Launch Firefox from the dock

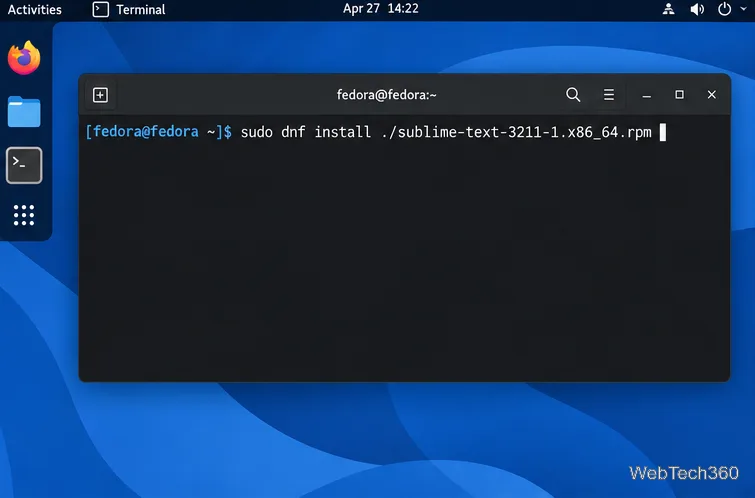pyautogui.click(x=24, y=58)
